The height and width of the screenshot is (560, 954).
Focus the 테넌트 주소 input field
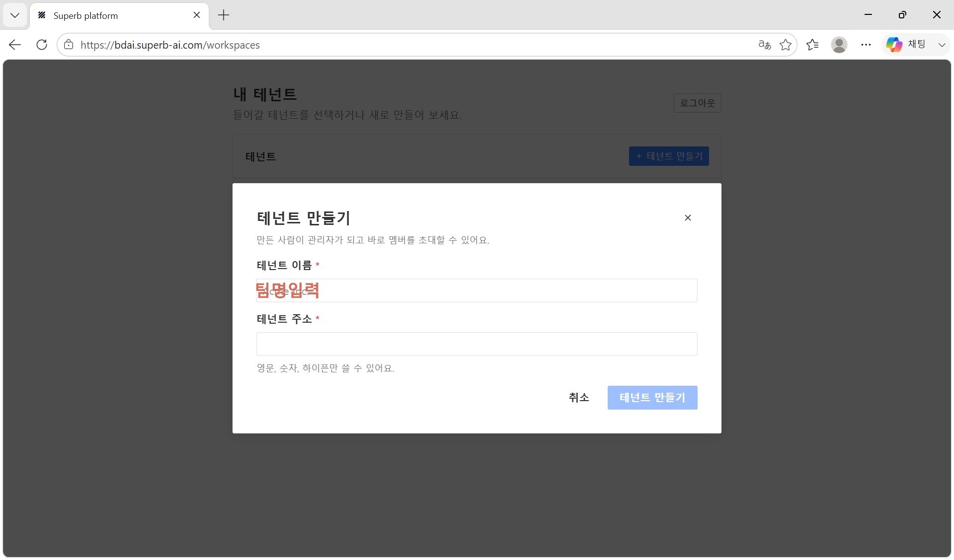[x=477, y=344]
